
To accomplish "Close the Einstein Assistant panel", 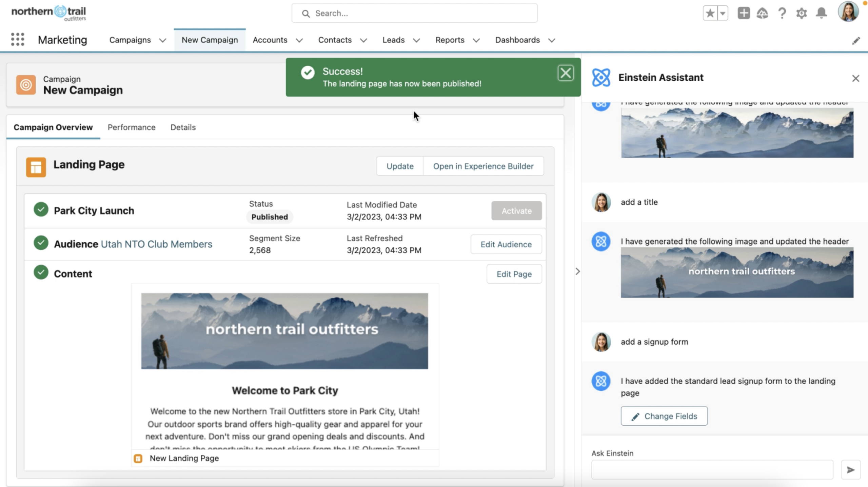I will [855, 79].
